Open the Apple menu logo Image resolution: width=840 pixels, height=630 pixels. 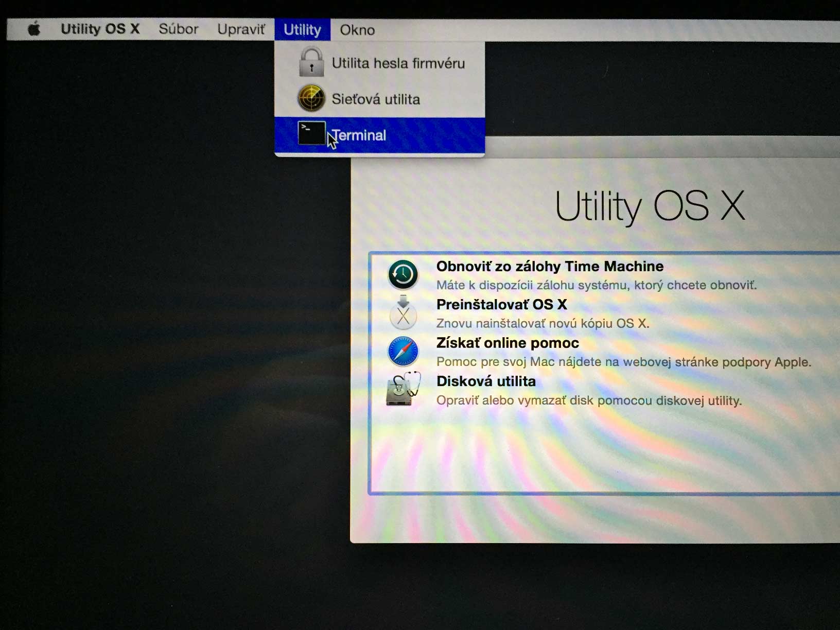[x=34, y=29]
